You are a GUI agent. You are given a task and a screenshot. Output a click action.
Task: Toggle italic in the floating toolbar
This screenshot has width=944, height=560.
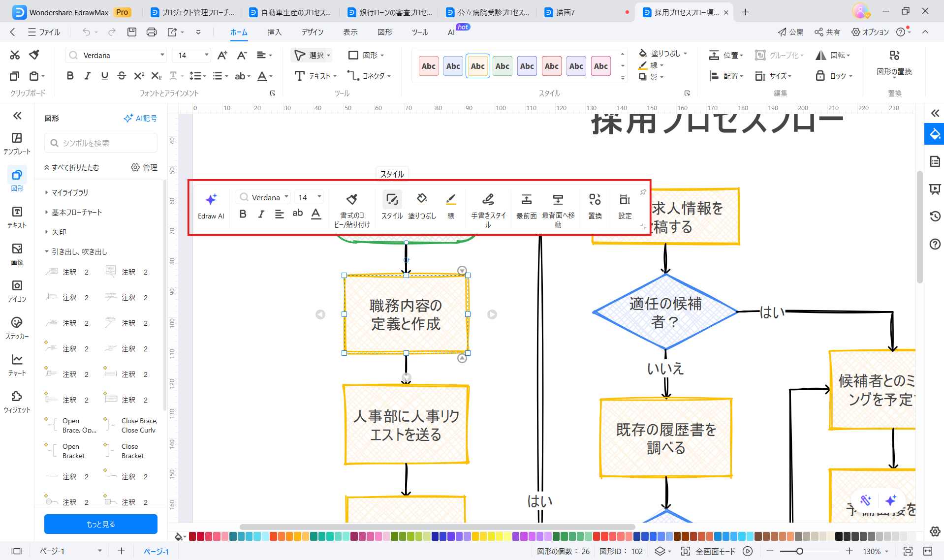pos(261,214)
